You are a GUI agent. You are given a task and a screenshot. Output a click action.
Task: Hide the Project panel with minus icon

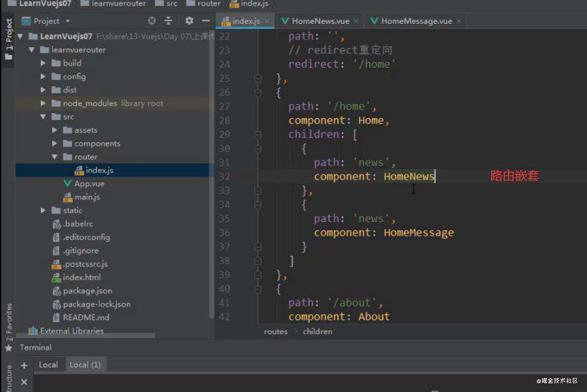206,21
